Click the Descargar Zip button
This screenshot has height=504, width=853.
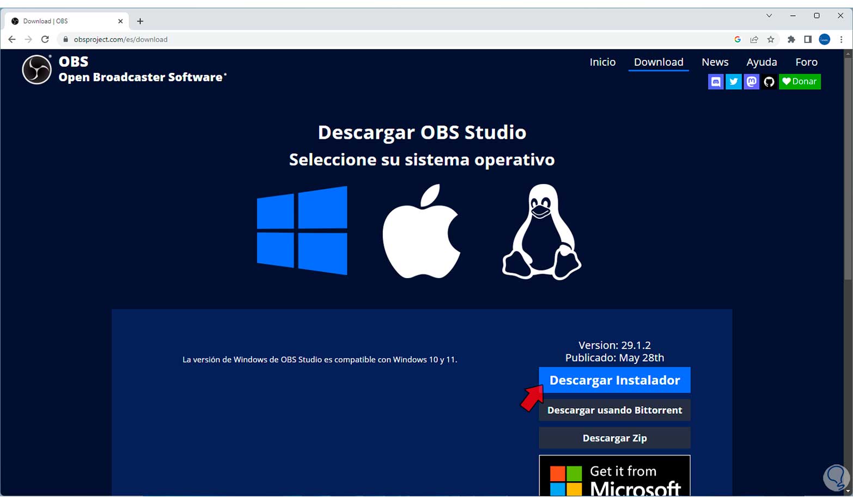pyautogui.click(x=614, y=438)
